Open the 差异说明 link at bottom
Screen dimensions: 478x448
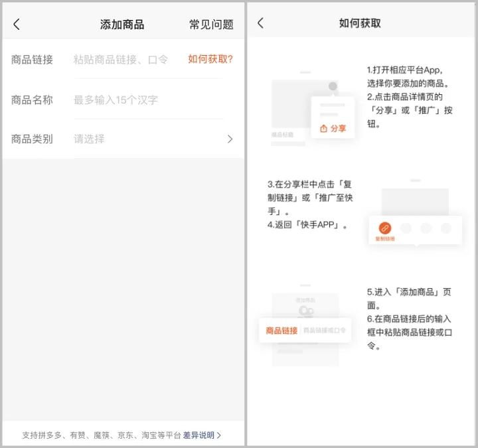[x=199, y=435]
